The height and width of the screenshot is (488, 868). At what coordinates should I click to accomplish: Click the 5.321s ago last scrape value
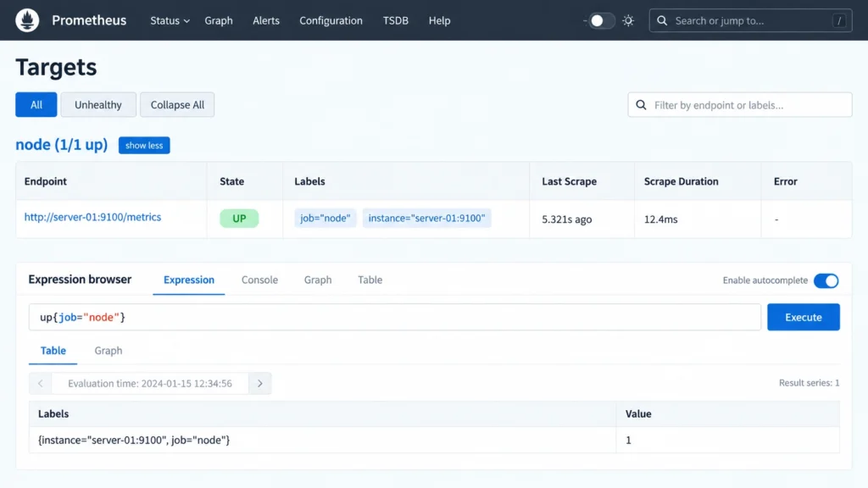coord(567,219)
